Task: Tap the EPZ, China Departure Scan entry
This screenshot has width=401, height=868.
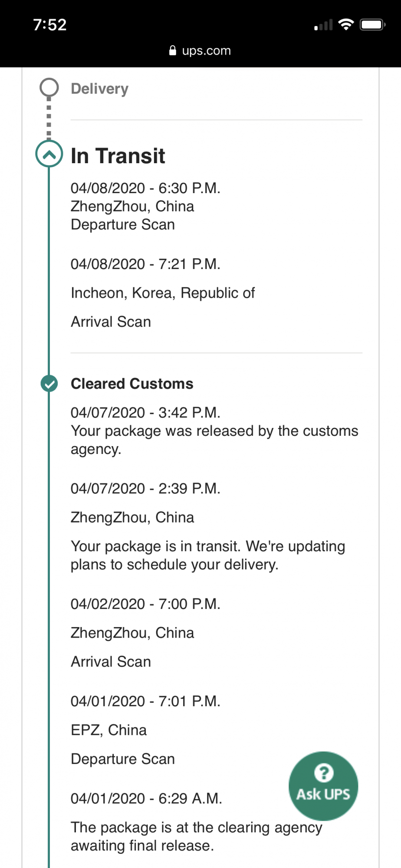Action: 145,730
